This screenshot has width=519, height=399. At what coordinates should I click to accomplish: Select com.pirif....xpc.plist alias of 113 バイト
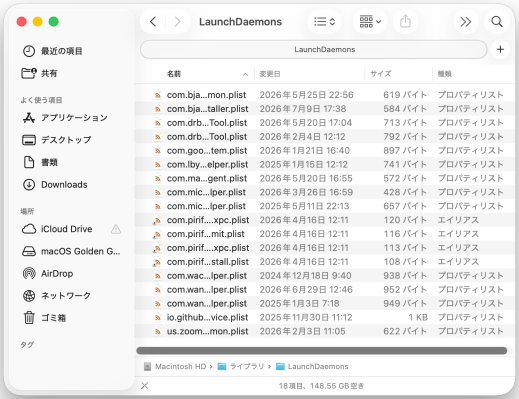pos(325,248)
